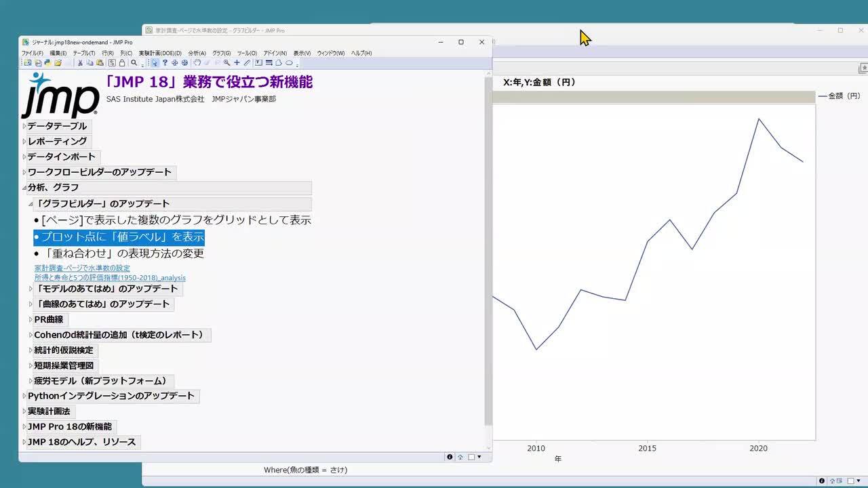Select the Crosshairs plus tool
The height and width of the screenshot is (488, 868).
click(237, 62)
